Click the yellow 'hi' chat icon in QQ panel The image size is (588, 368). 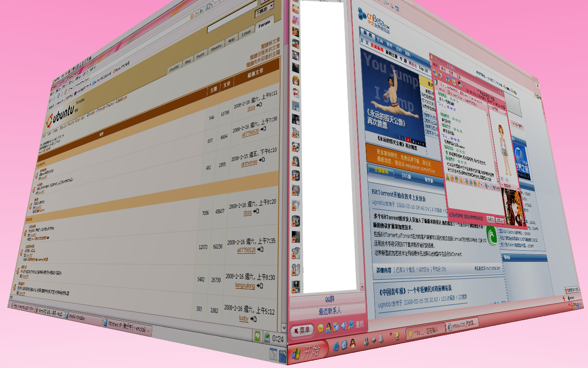tap(321, 328)
